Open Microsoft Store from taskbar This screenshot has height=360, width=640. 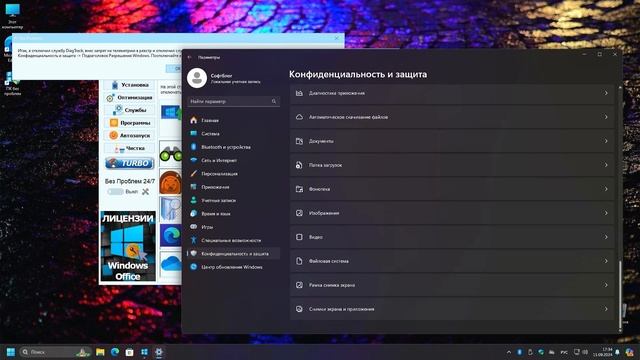pyautogui.click(x=129, y=352)
